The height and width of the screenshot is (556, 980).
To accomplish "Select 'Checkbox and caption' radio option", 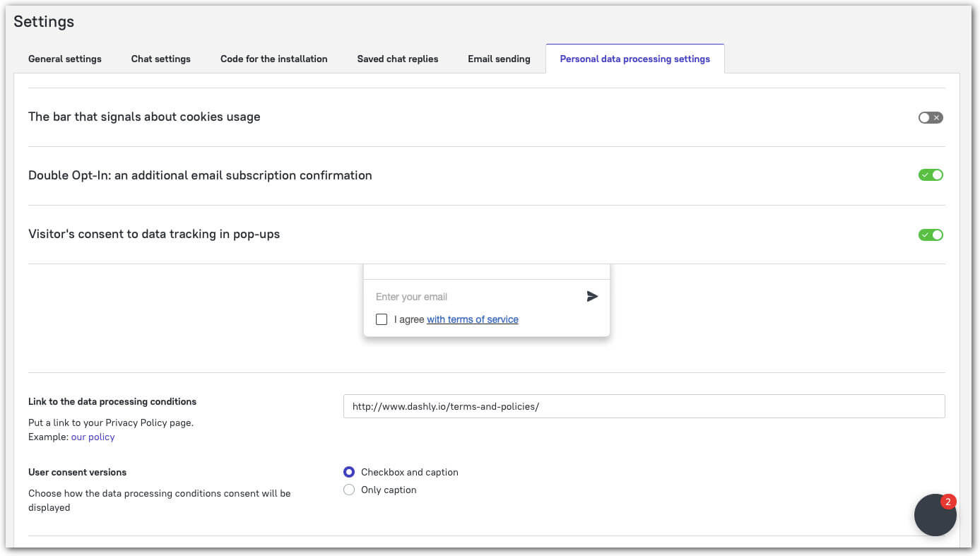I will pyautogui.click(x=349, y=472).
